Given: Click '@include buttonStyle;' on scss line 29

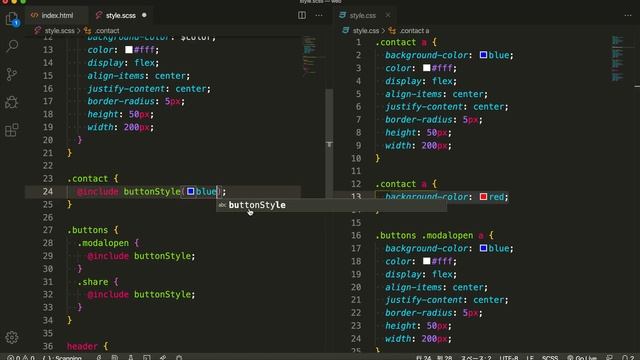Looking at the screenshot, I should 141,256.
